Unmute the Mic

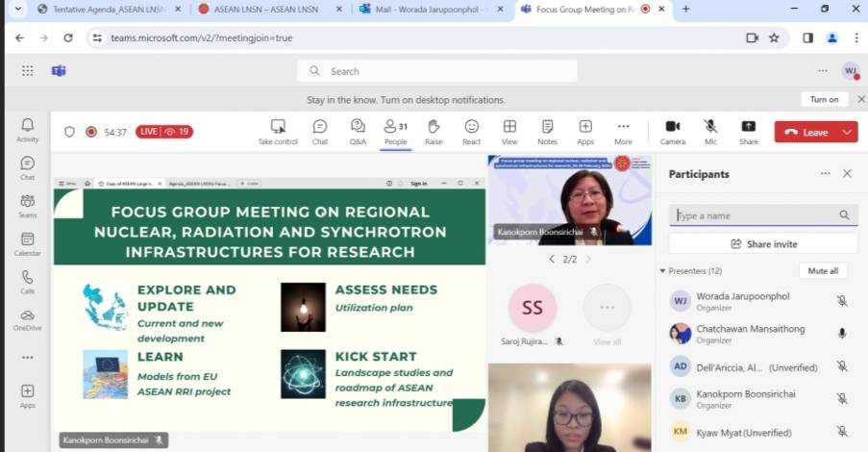(710, 131)
